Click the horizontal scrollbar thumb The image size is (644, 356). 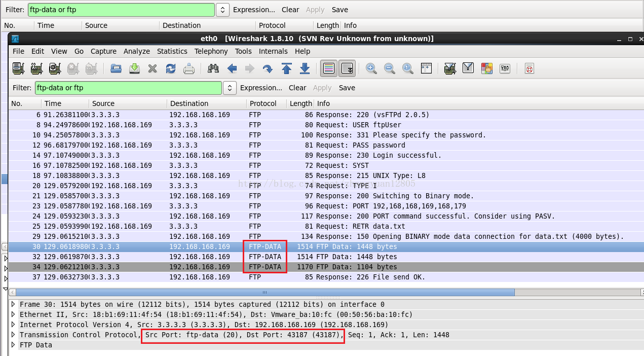point(265,292)
